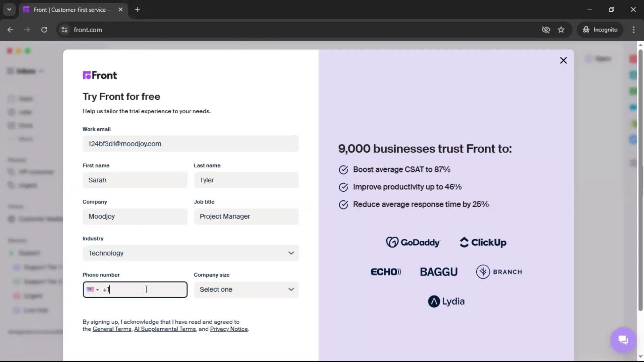Open the three-dot browser menu

coord(634,30)
